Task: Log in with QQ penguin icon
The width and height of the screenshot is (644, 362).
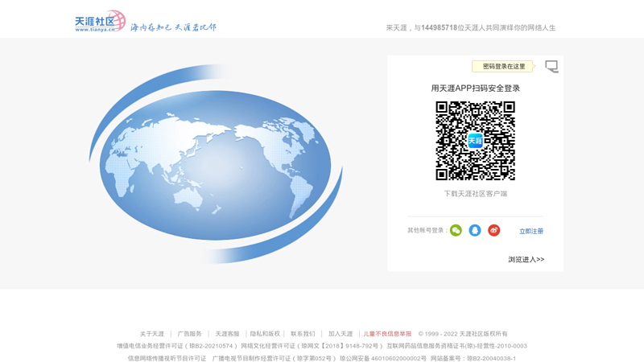Action: (475, 230)
